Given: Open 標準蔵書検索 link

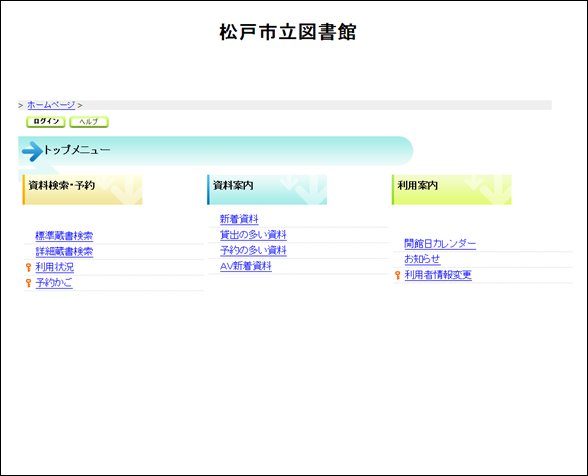Looking at the screenshot, I should point(64,236).
